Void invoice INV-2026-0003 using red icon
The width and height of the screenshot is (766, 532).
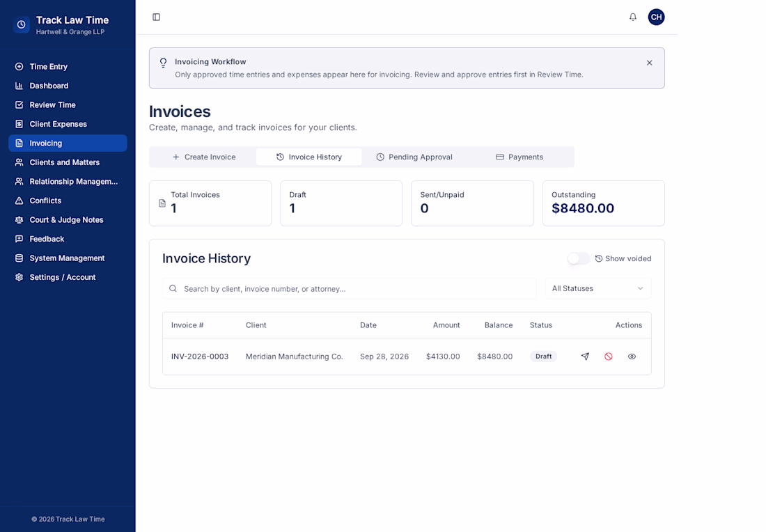tap(608, 357)
